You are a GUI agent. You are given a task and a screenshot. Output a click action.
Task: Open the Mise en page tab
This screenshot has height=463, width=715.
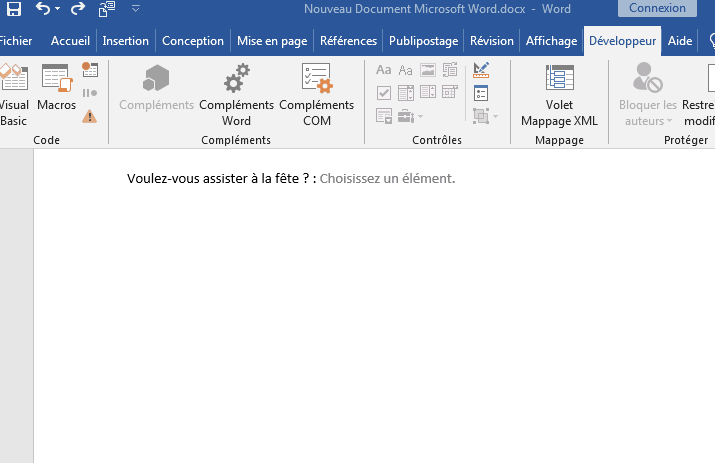point(273,41)
